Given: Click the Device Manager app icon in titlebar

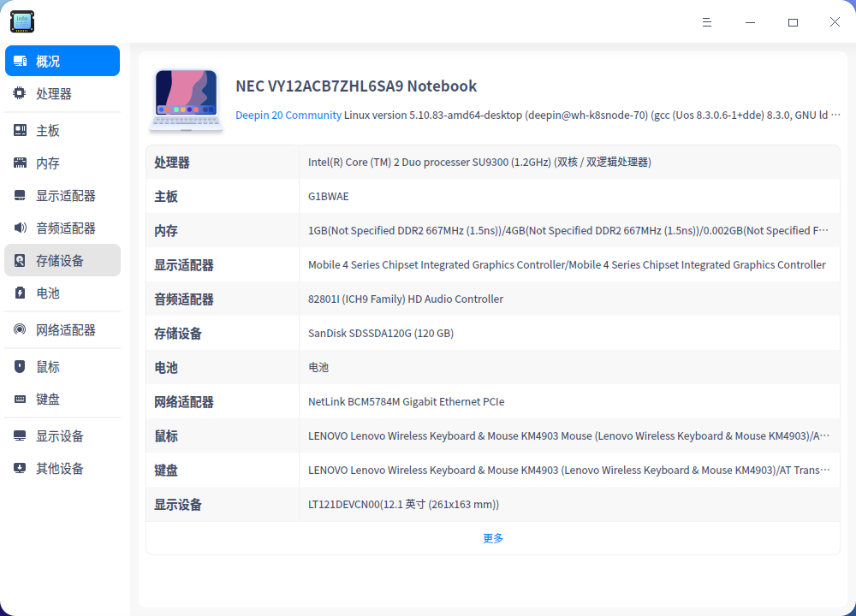Looking at the screenshot, I should coord(21,21).
